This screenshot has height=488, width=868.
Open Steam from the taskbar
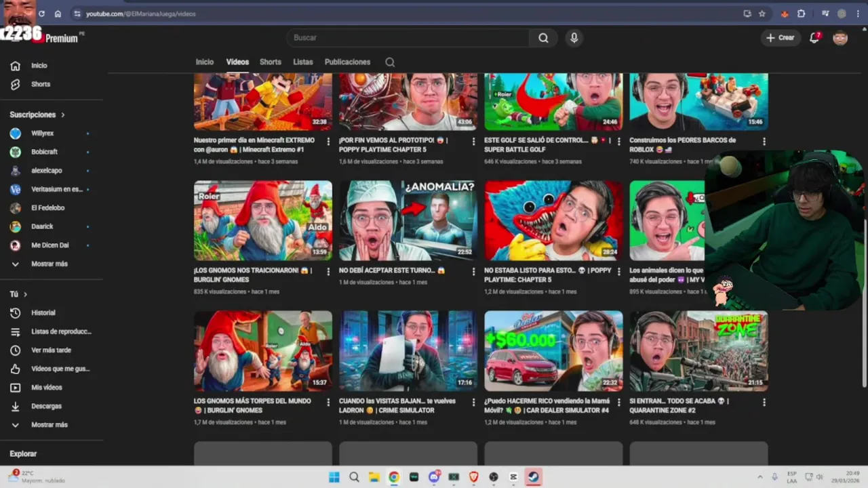coord(534,477)
